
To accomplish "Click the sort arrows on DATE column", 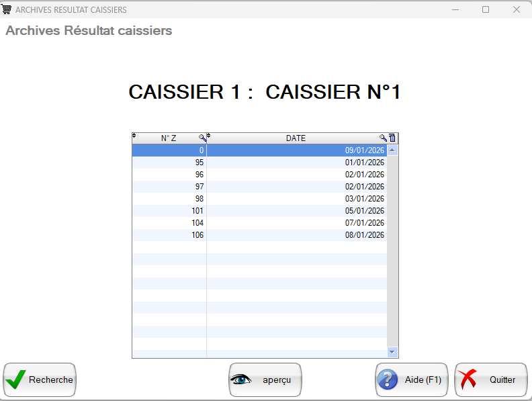I will [209, 136].
